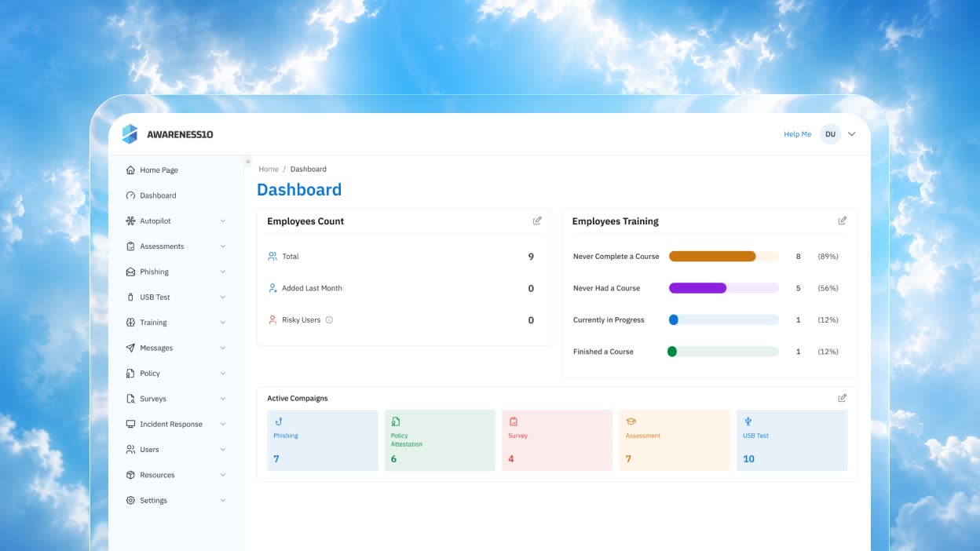Expand the Phishing menu chevron
This screenshot has width=980, height=551.
point(222,272)
